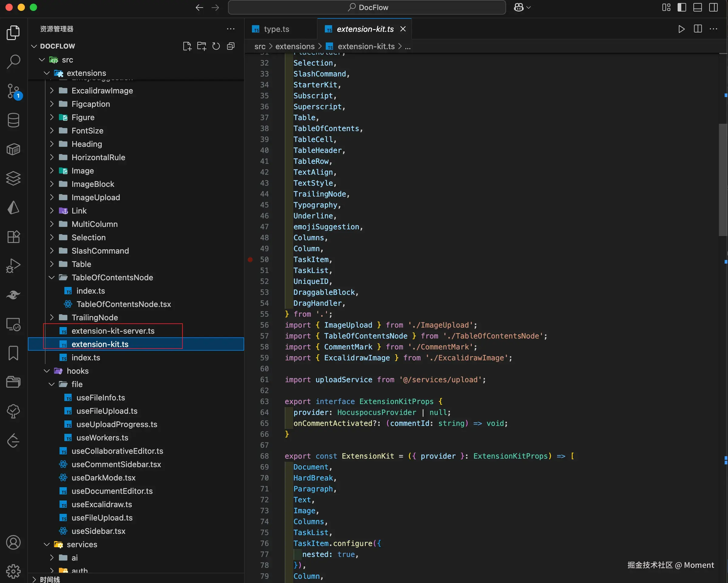Viewport: 728px width, 583px height.
Task: Click the New File icon in explorer
Action: 187,46
